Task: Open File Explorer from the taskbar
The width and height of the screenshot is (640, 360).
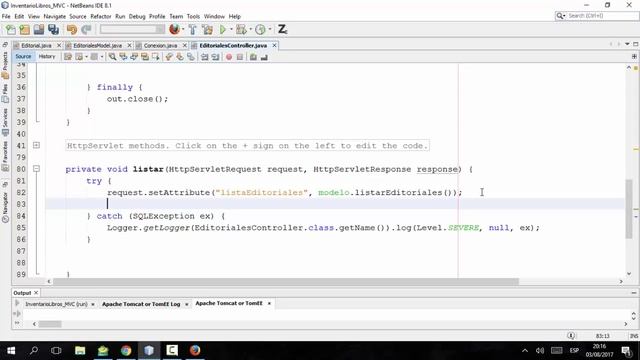Action: pos(80,351)
